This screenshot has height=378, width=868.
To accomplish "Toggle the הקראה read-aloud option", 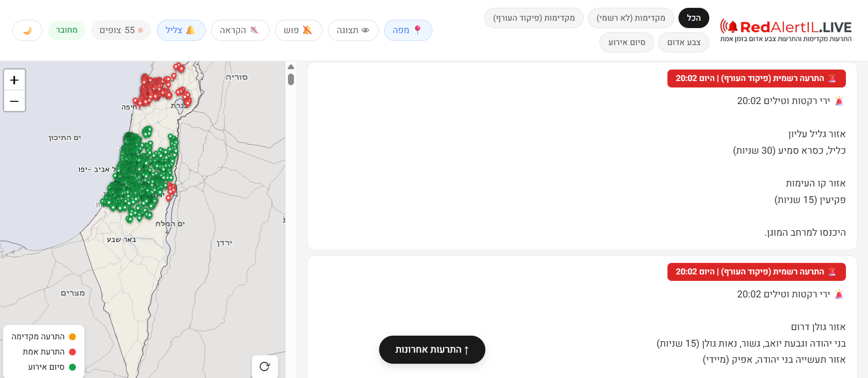I will click(240, 30).
